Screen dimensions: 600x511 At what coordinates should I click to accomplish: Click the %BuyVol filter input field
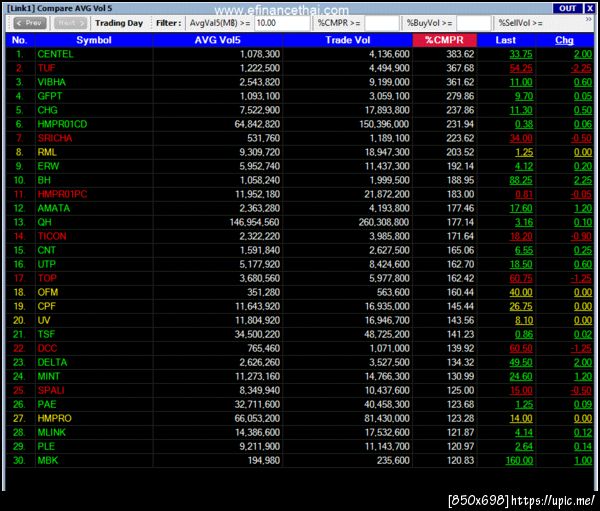tap(474, 23)
